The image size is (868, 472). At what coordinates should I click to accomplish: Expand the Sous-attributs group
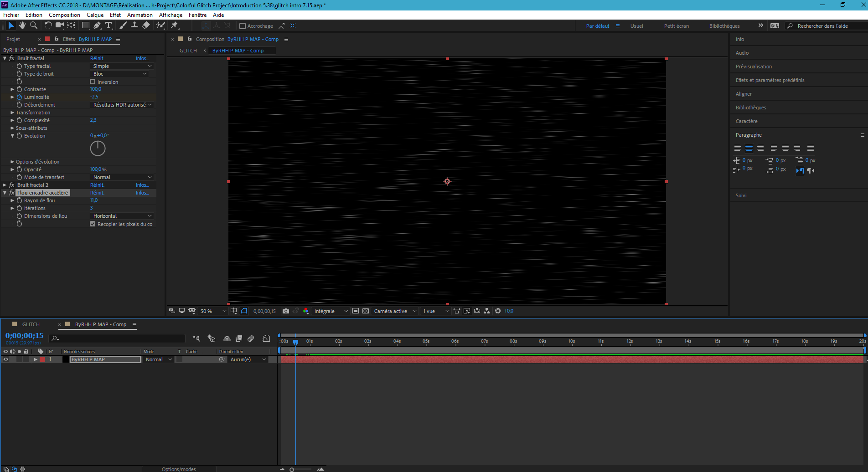tap(12, 128)
